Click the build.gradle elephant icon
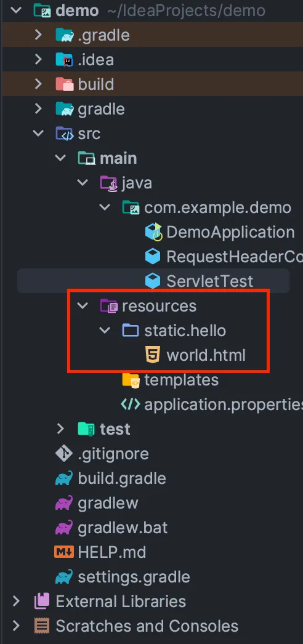Viewport: 303px width, 644px height. click(x=64, y=478)
